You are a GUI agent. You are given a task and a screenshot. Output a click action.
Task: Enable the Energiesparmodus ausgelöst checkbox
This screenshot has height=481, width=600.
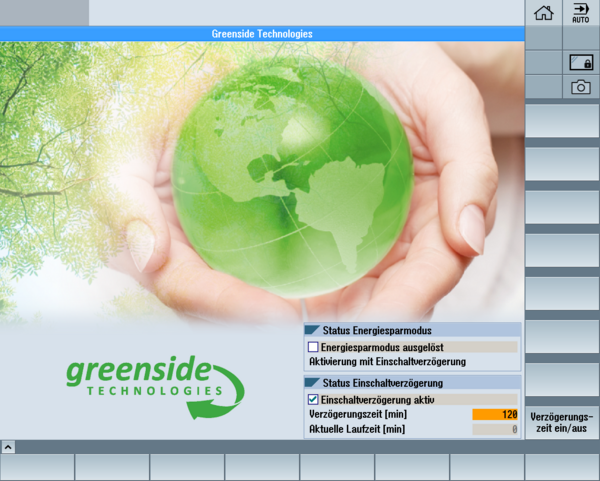313,347
